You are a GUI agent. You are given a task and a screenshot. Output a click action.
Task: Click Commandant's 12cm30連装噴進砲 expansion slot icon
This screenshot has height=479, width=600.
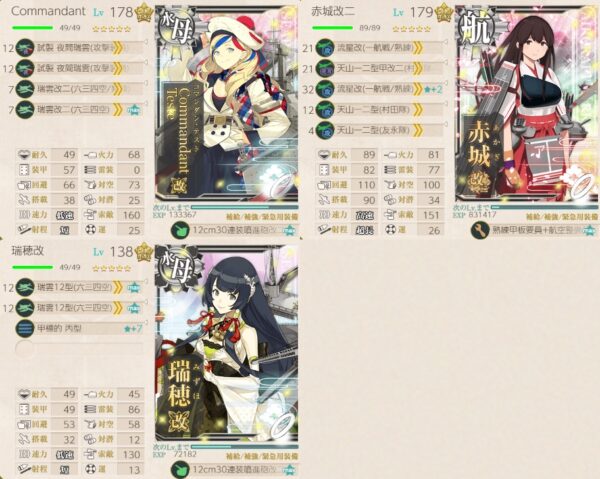[x=180, y=231]
